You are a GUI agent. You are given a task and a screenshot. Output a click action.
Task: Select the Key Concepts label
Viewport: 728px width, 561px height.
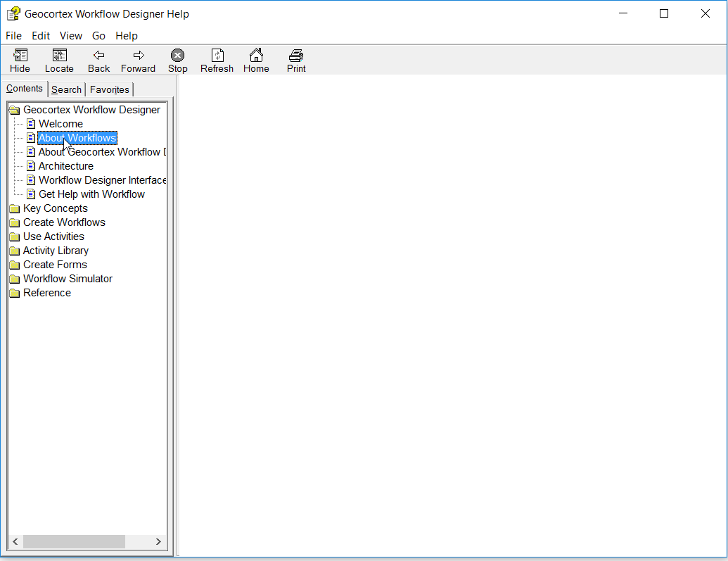tap(56, 208)
